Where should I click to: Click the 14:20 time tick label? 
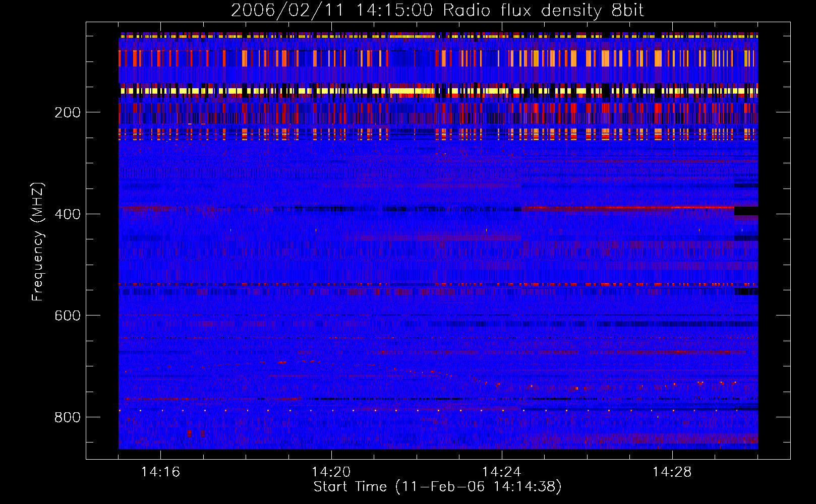pos(331,472)
